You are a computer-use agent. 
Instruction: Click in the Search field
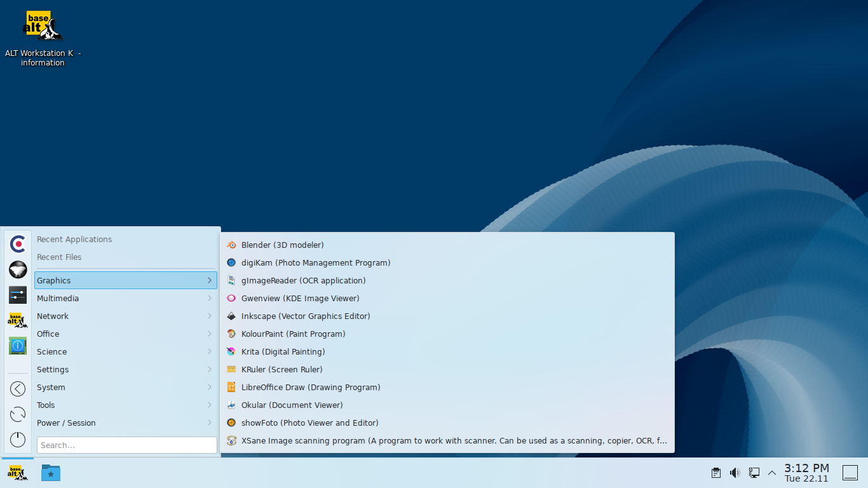click(127, 445)
